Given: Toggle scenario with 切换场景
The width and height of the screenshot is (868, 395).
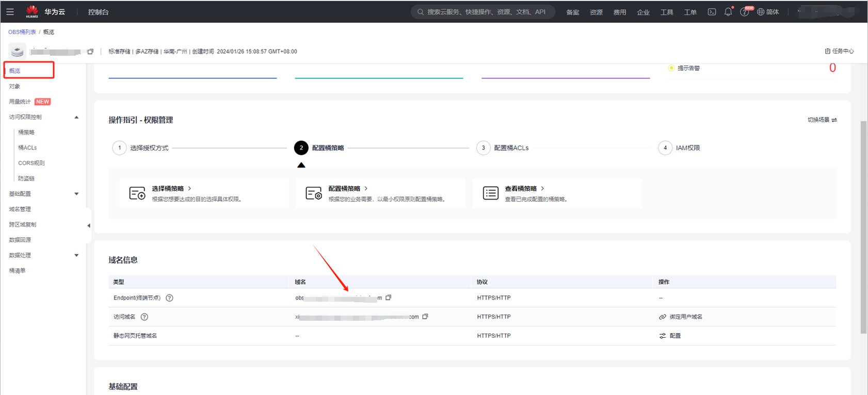Looking at the screenshot, I should pos(822,120).
